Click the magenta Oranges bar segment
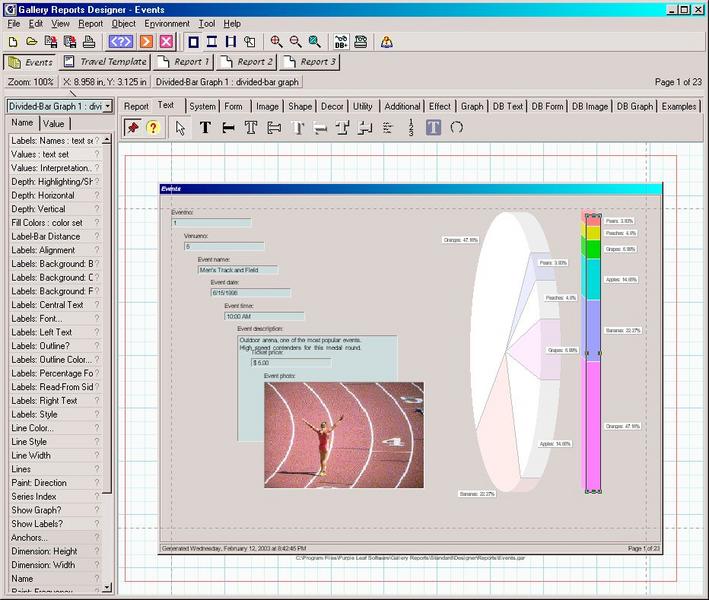The height and width of the screenshot is (600, 709). point(591,425)
